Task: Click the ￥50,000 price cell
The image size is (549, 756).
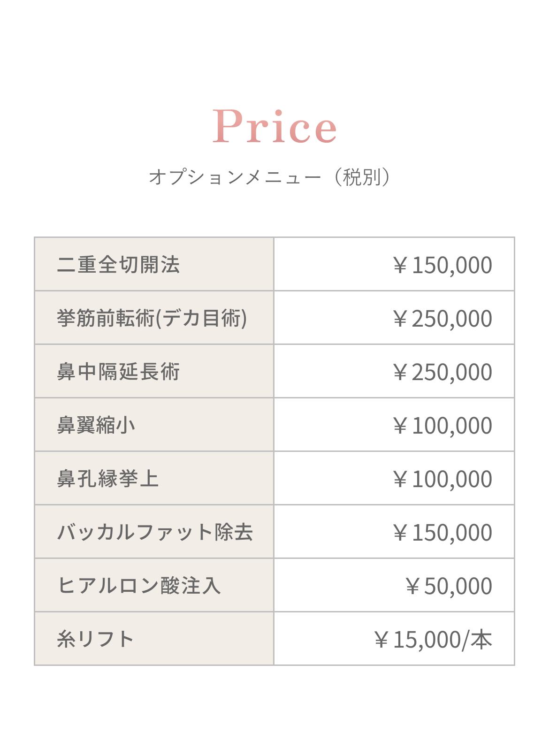Action: point(448,586)
